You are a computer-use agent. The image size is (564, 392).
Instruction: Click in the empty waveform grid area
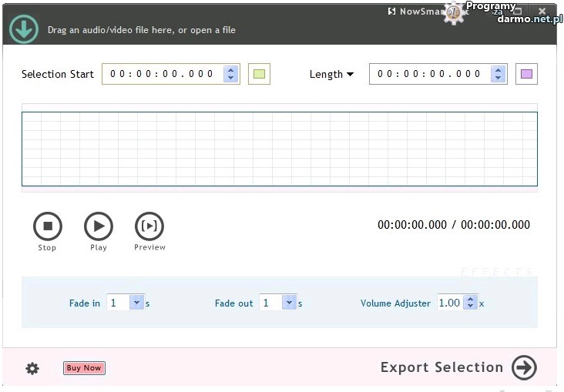[279, 149]
